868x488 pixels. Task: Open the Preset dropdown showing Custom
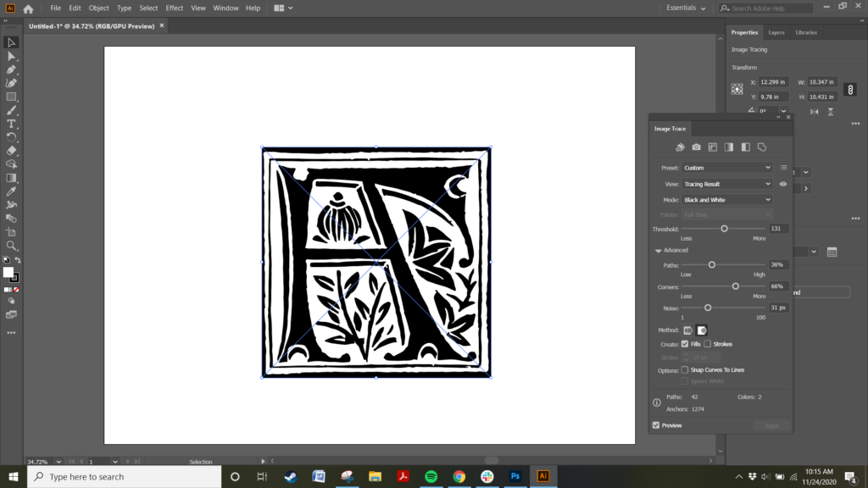(727, 168)
